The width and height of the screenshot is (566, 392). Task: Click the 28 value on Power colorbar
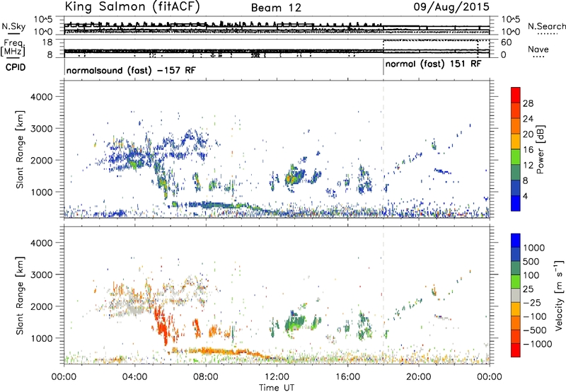point(528,103)
